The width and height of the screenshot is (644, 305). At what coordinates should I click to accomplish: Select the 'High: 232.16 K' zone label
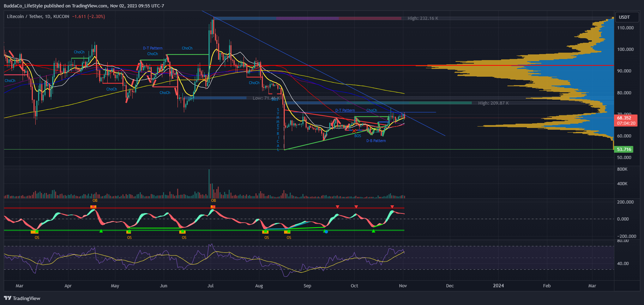pyautogui.click(x=423, y=18)
